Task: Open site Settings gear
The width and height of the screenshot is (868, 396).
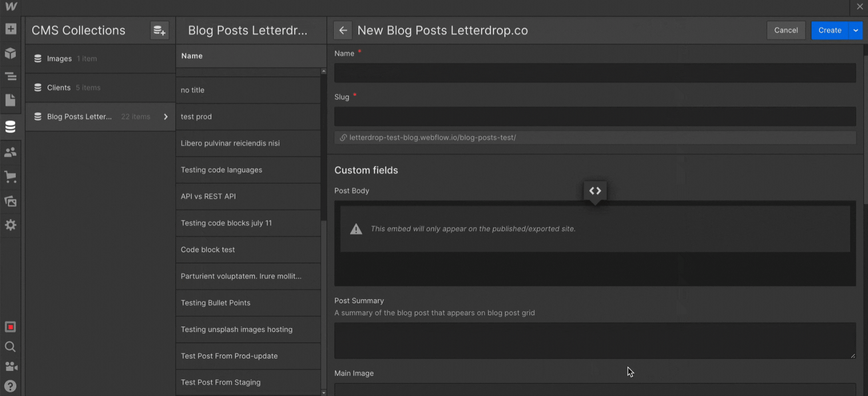Action: [10, 225]
